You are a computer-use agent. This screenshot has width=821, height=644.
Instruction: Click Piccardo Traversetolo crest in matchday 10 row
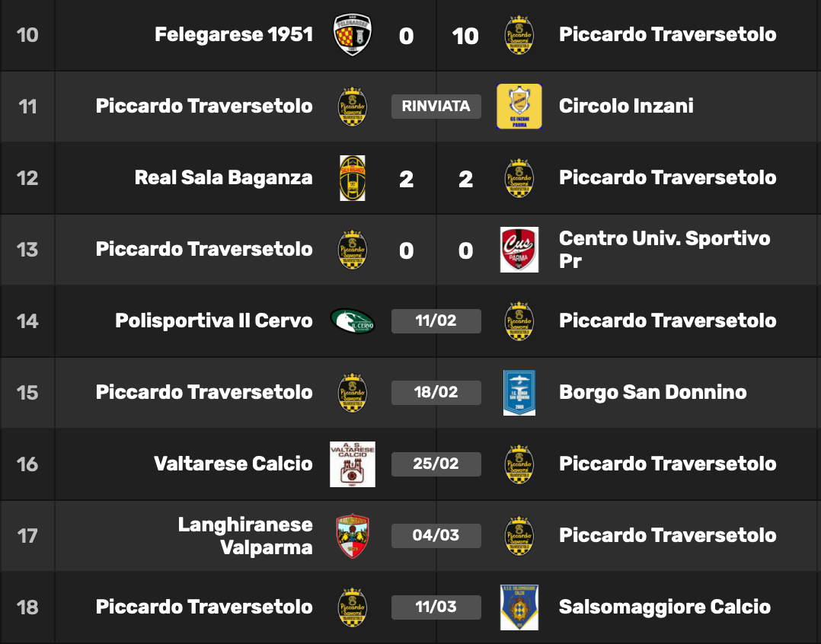point(519,35)
